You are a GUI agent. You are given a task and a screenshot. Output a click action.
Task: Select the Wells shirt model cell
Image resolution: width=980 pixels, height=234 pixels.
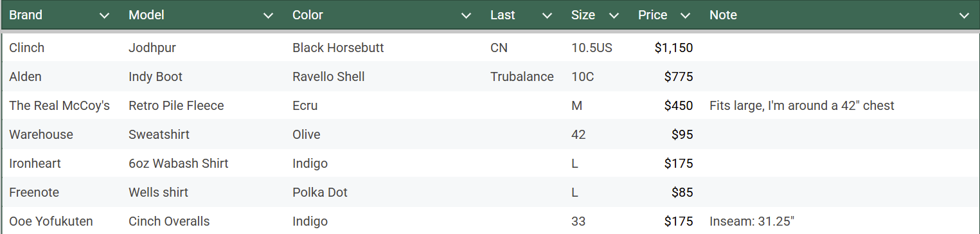pos(158,192)
